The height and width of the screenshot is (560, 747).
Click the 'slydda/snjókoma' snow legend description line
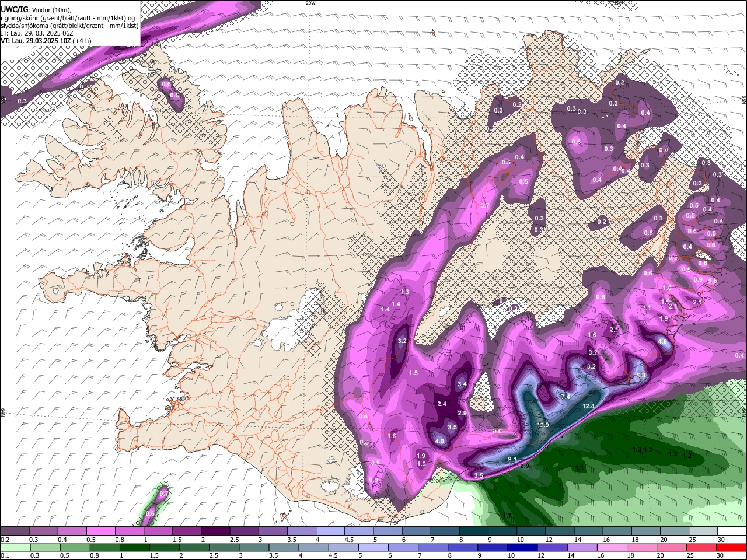click(70, 26)
